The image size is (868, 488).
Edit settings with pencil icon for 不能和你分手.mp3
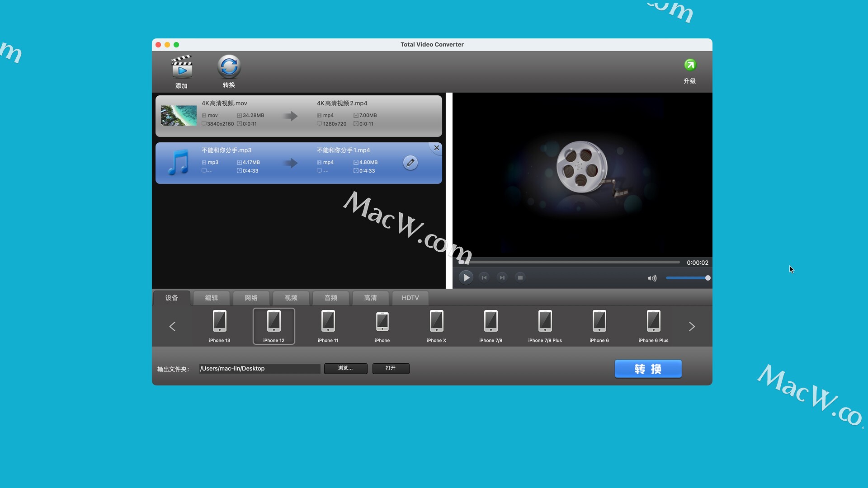click(410, 163)
